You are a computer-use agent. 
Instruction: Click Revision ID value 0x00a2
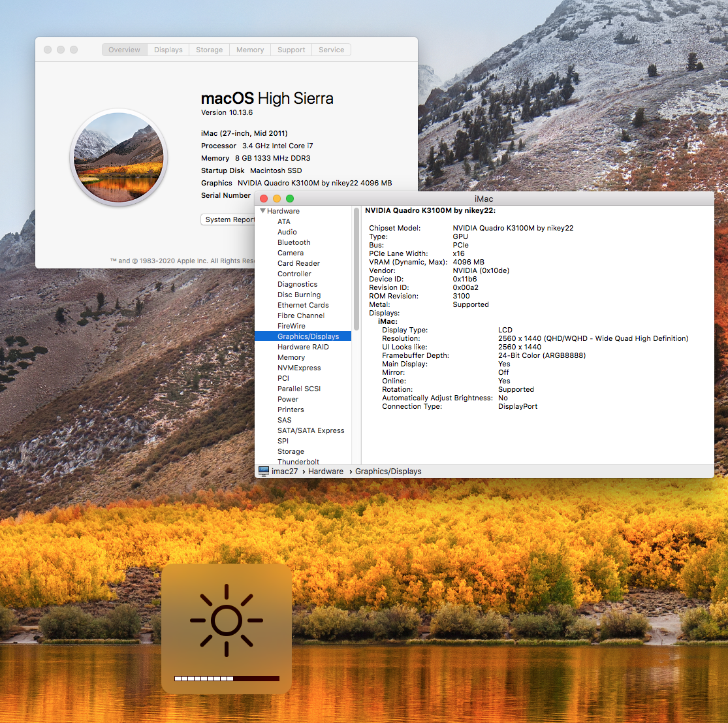(x=466, y=287)
